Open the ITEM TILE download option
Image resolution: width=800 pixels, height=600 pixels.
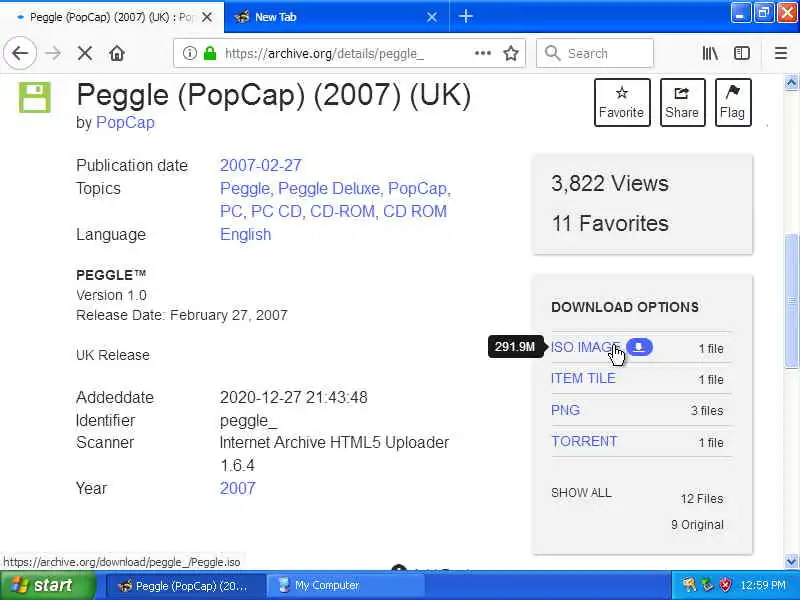coord(583,379)
